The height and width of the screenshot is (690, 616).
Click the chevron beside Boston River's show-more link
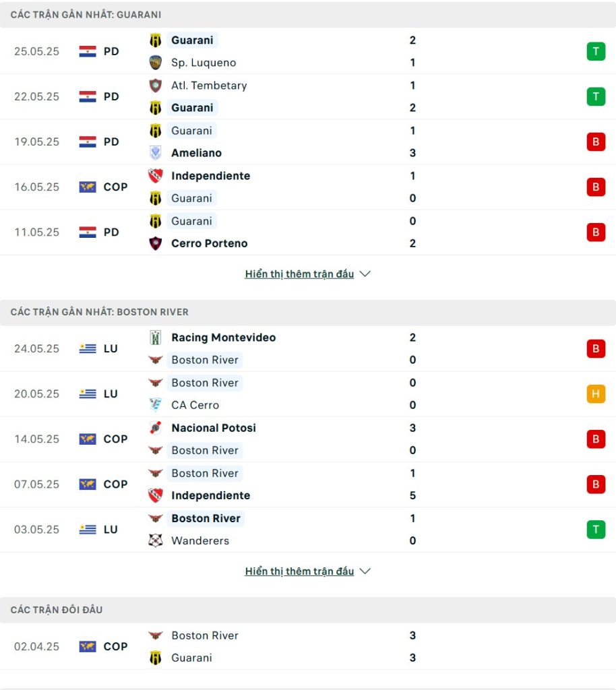point(365,571)
